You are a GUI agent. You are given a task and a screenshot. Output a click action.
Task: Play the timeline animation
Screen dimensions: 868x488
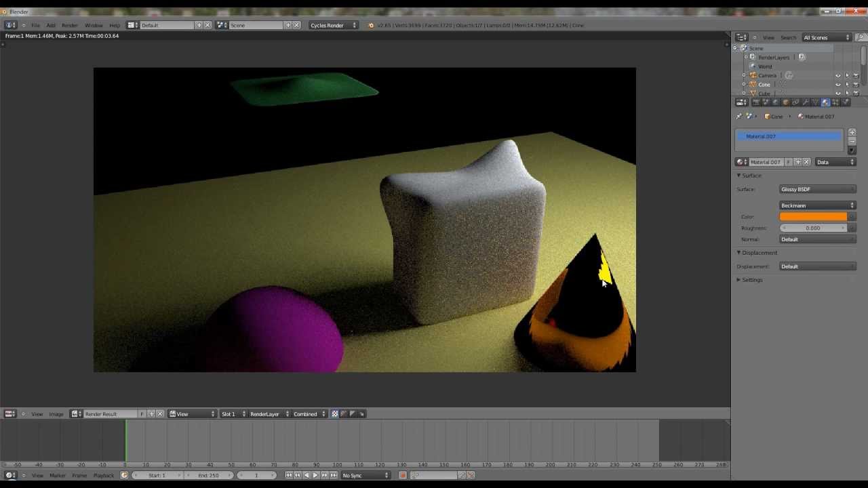tap(315, 475)
